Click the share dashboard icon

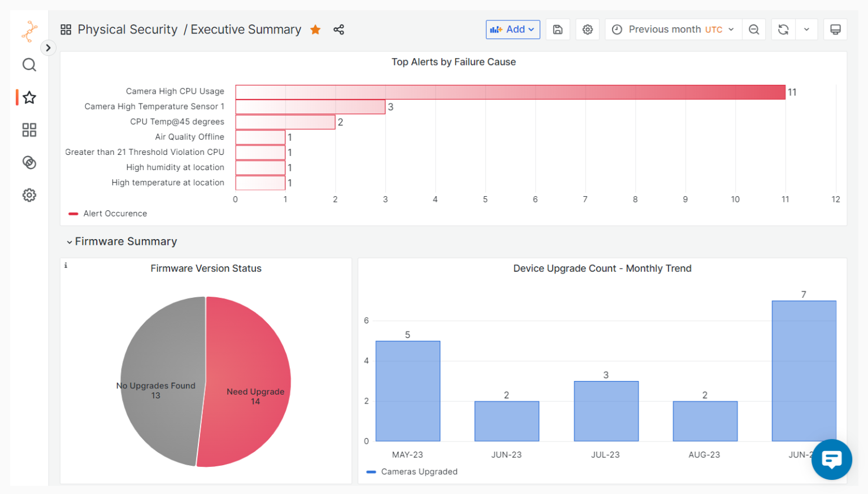pyautogui.click(x=338, y=29)
